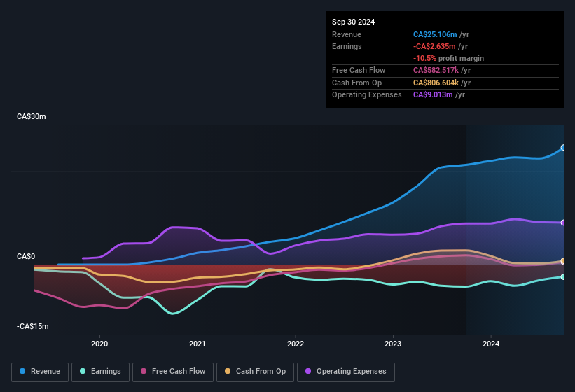The image size is (575, 392).
Task: Click the blue Revenue endpoint marker
Action: click(563, 148)
